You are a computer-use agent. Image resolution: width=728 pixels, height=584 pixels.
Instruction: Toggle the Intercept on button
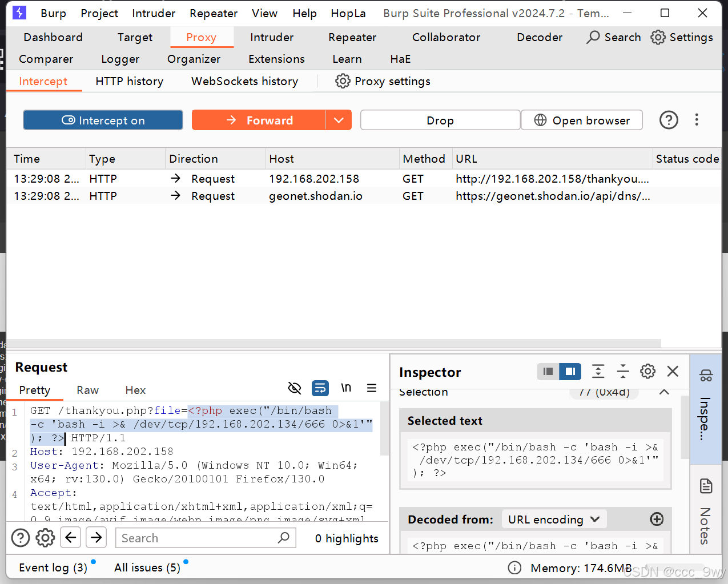coord(103,120)
